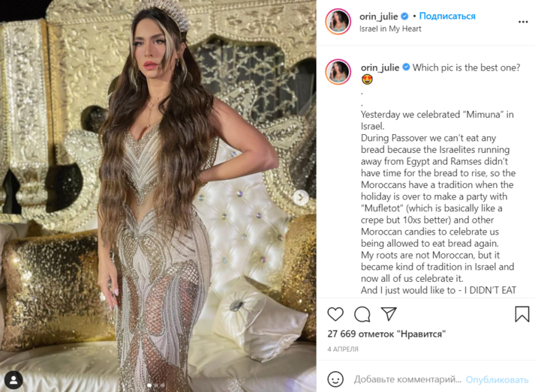Viewport: 535px width, 392px height.
Task: Like the post with heart icon
Action: point(335,314)
